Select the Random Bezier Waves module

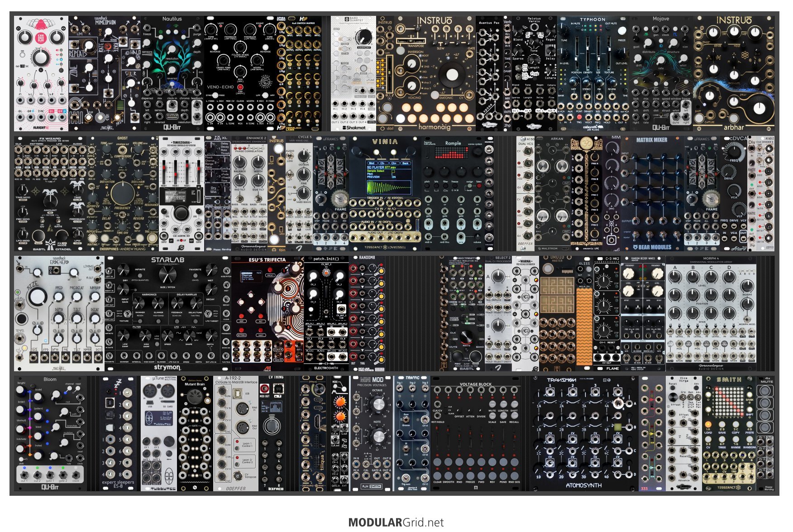point(643,313)
